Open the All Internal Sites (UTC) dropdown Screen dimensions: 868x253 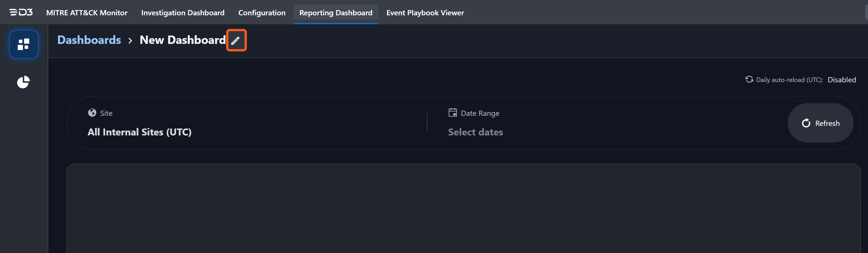point(139,132)
